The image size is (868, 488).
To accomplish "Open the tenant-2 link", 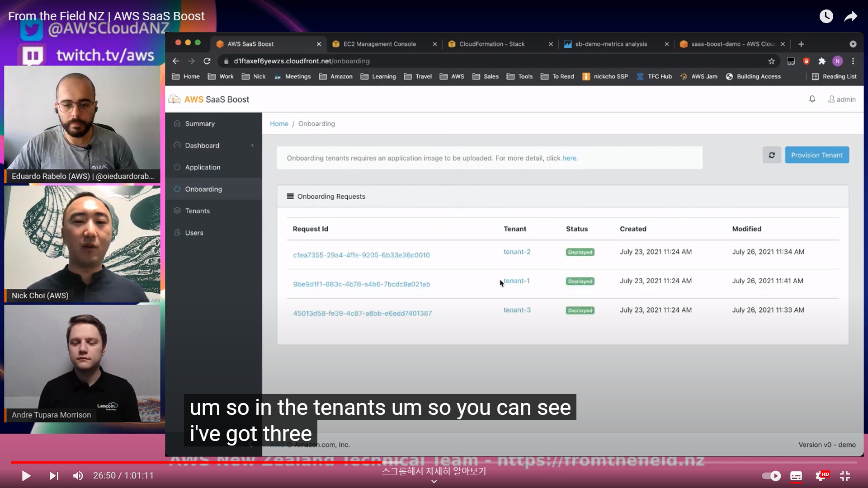I will (517, 252).
